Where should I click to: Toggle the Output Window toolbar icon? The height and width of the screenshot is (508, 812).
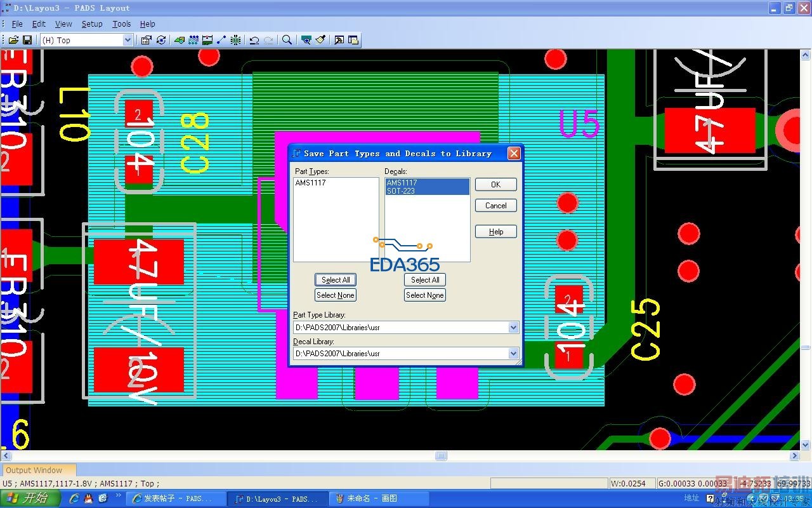click(339, 40)
